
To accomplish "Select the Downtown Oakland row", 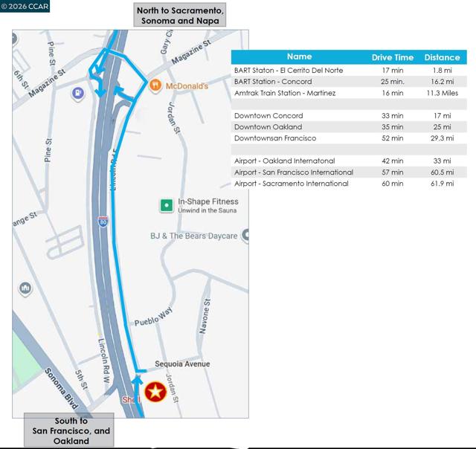I will pos(349,127).
